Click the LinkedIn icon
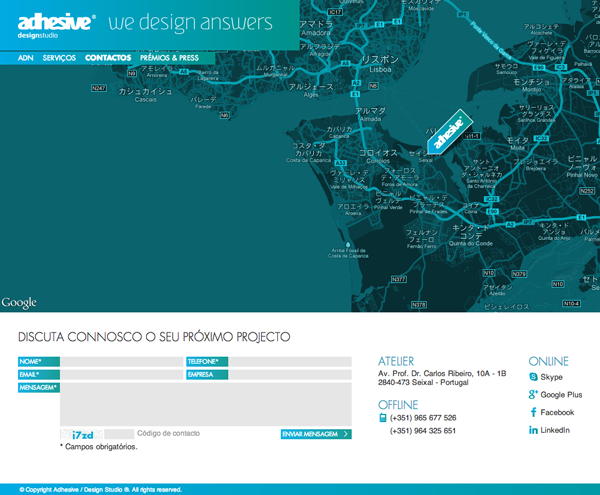Image resolution: width=600 pixels, height=495 pixels. [x=533, y=430]
